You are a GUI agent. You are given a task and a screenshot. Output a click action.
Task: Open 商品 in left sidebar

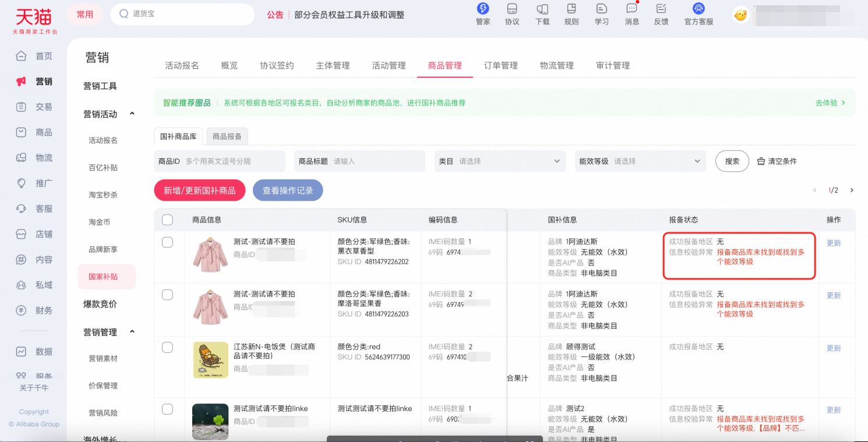[34, 132]
